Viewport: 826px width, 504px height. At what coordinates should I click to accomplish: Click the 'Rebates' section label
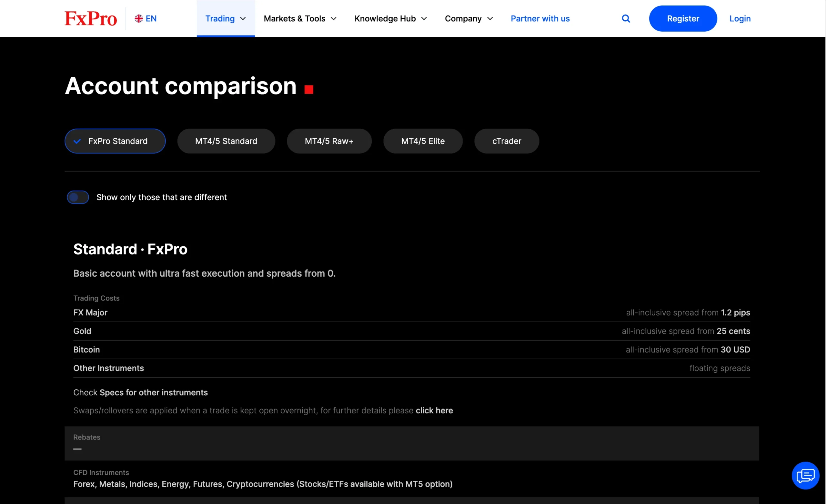click(x=87, y=437)
